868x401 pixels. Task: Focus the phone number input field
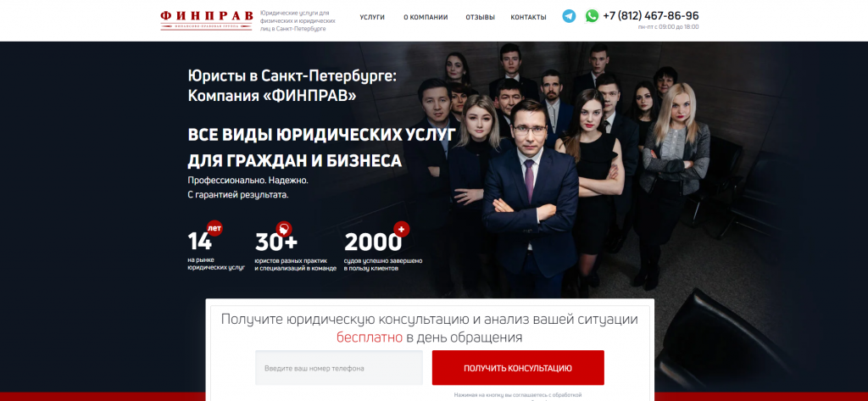[339, 368]
